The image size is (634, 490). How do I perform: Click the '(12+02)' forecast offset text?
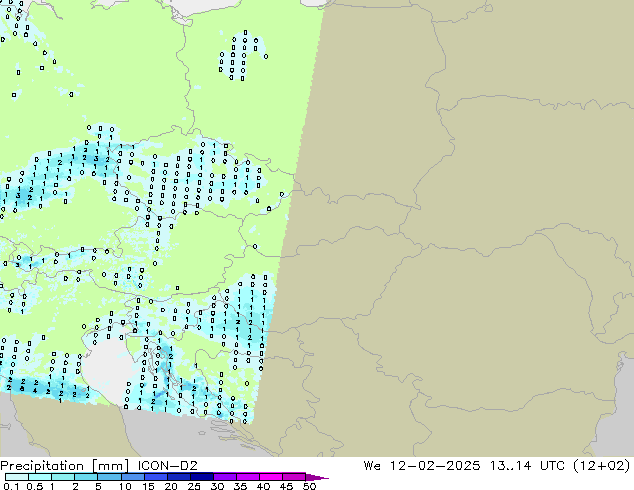pyautogui.click(x=601, y=466)
